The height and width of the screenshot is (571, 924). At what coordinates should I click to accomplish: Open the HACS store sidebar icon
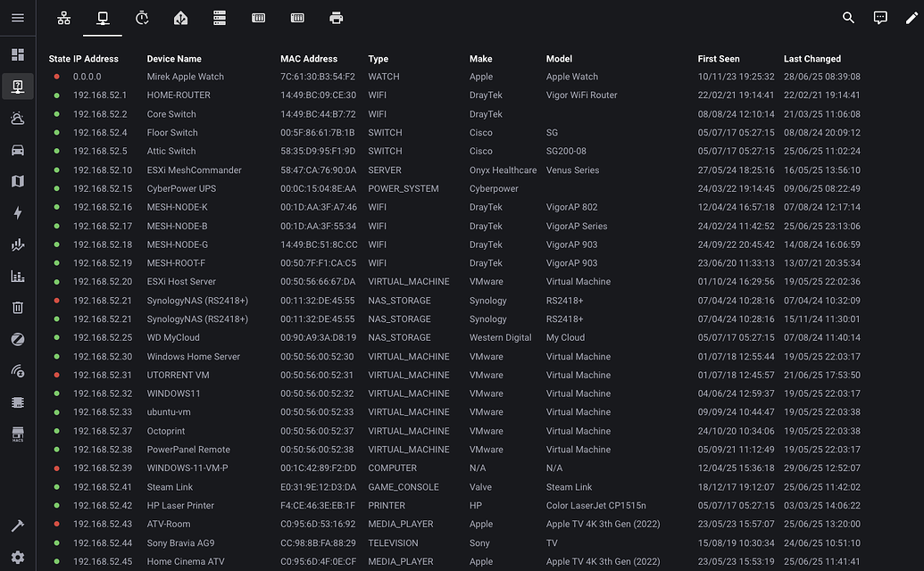(x=18, y=434)
